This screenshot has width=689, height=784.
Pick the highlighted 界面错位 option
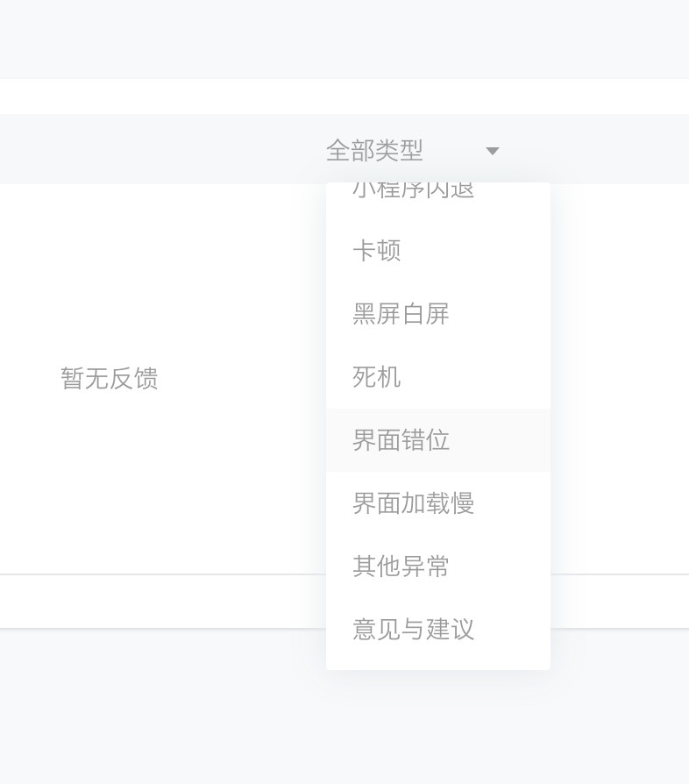(x=401, y=440)
